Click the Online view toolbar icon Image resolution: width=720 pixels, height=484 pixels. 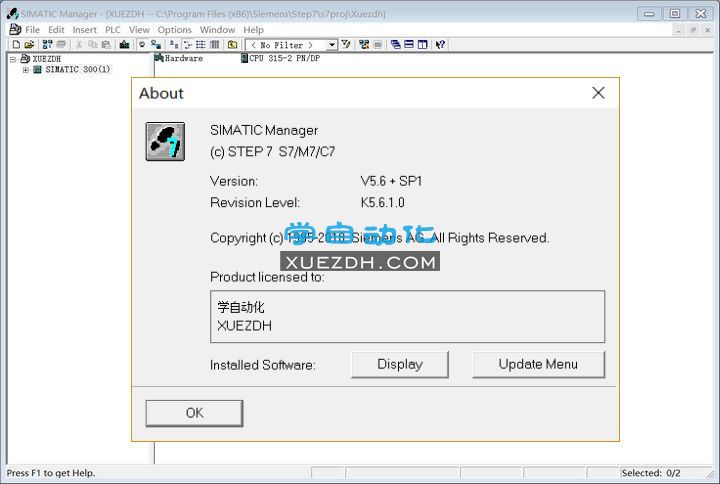point(156,45)
